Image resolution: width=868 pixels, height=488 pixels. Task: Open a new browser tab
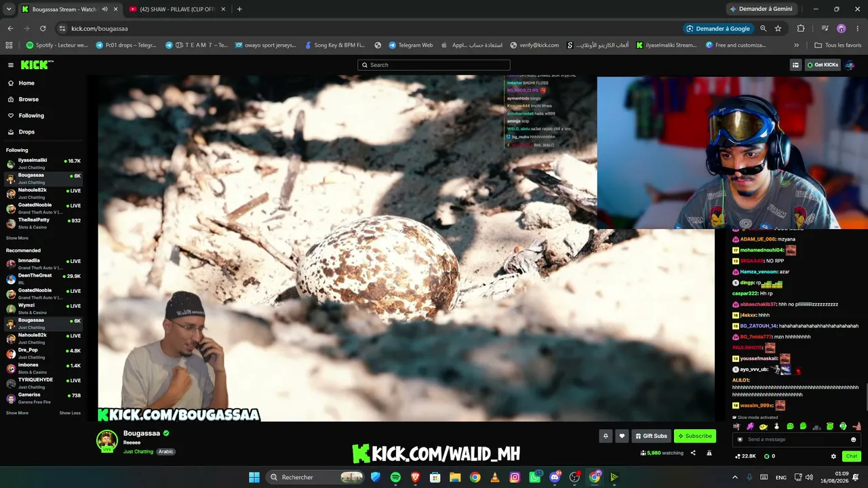[239, 9]
